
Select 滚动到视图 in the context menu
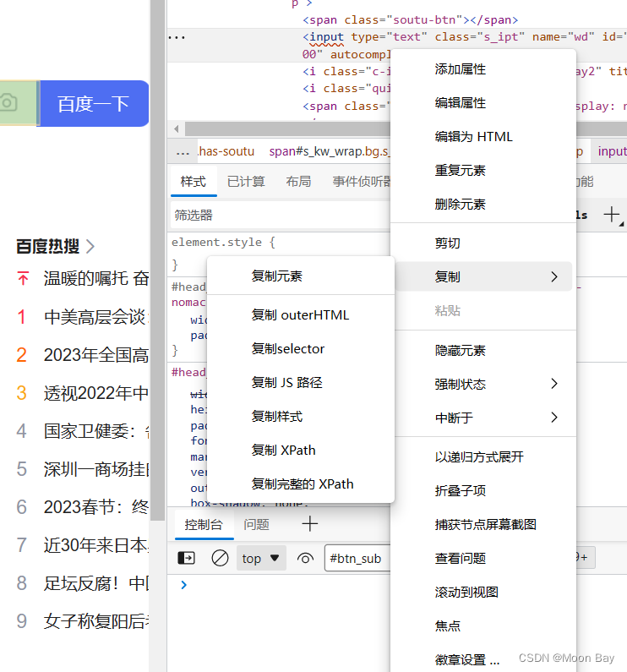[x=483, y=593]
